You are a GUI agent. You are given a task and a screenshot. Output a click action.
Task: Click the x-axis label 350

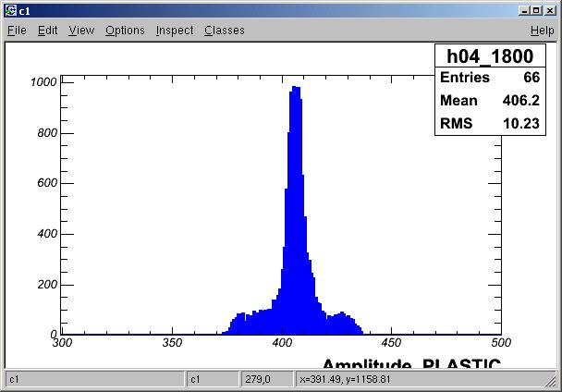[x=172, y=343]
